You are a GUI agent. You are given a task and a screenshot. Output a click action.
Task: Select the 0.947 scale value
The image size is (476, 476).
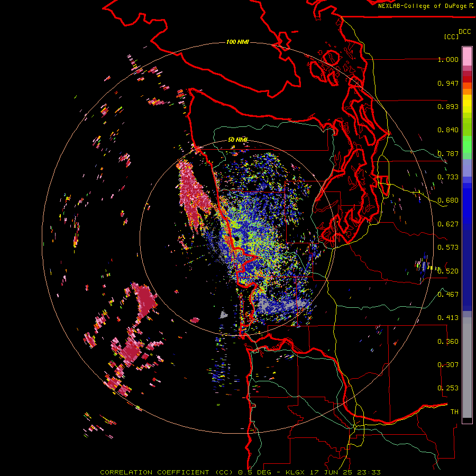click(x=448, y=83)
